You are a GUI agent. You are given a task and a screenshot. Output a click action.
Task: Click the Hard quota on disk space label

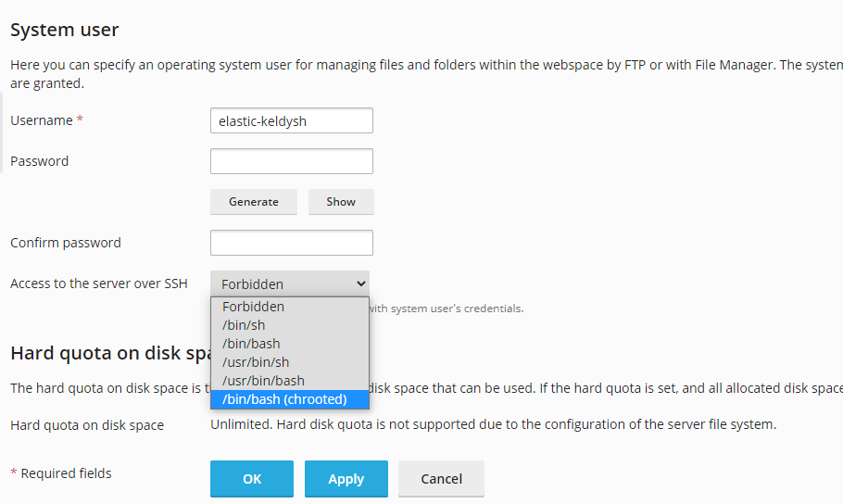click(x=87, y=425)
